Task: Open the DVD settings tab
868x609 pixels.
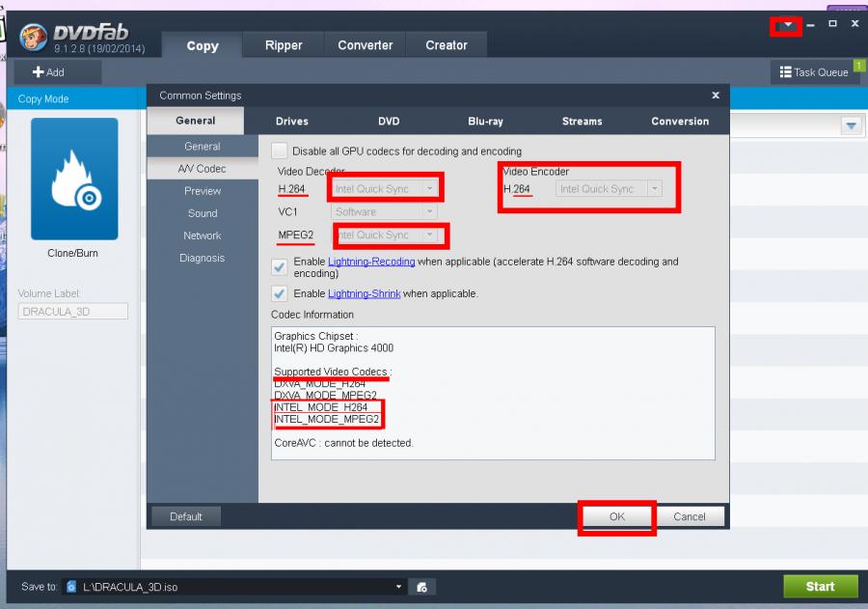Action: pos(389,121)
